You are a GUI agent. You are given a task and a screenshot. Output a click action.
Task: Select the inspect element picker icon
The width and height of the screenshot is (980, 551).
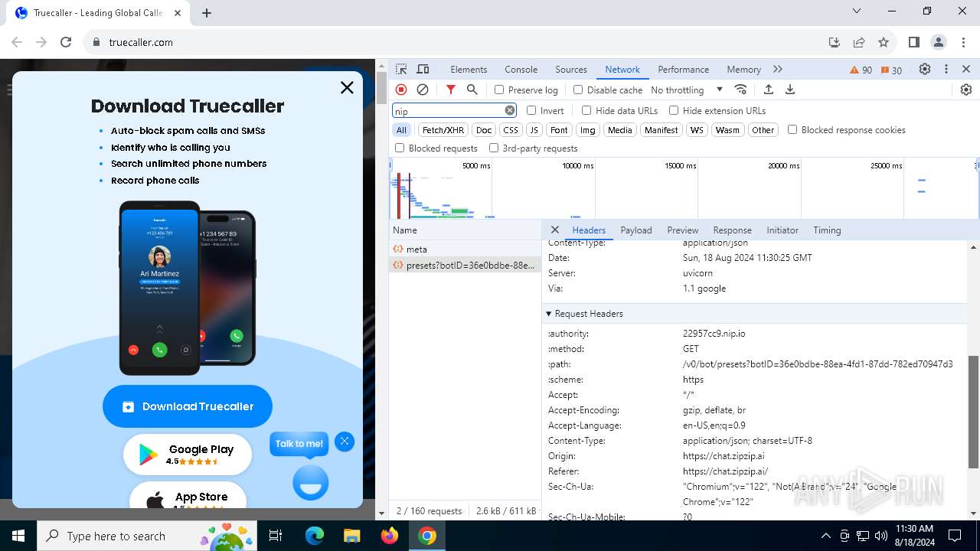click(401, 69)
